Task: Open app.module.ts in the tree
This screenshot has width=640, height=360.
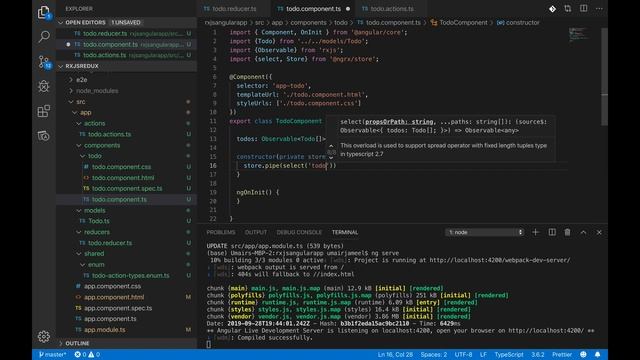Action: [104, 330]
